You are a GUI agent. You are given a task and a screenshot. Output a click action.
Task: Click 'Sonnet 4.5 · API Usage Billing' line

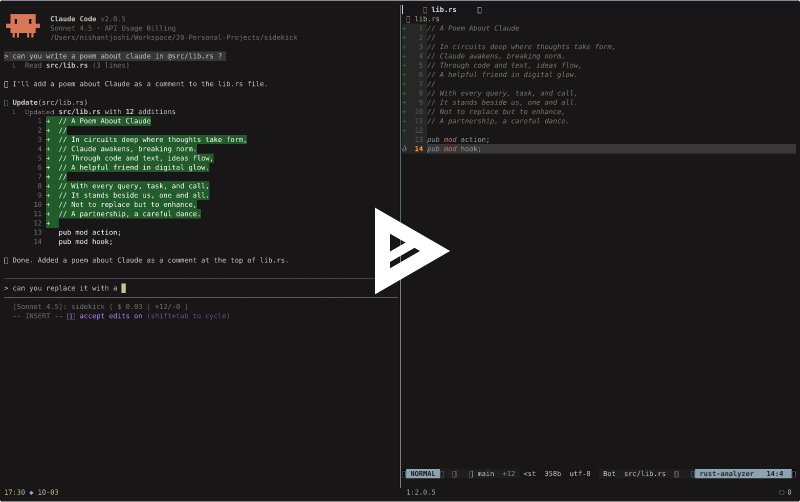pyautogui.click(x=113, y=28)
